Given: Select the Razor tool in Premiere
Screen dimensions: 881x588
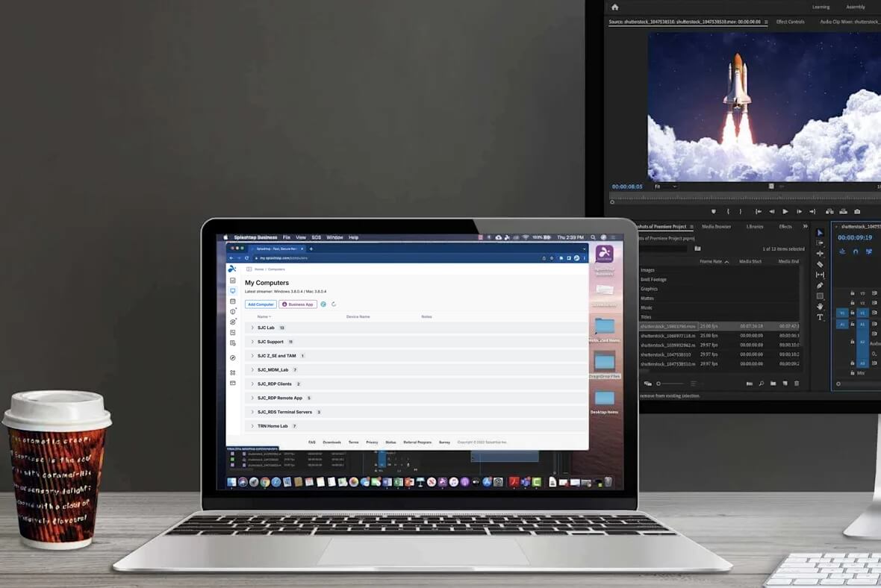Looking at the screenshot, I should point(820,264).
